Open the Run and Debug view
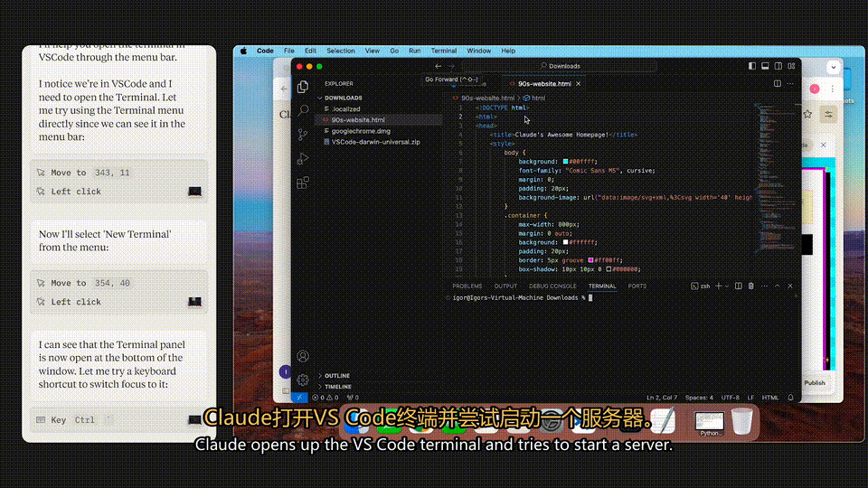The height and width of the screenshot is (488, 868). (303, 159)
